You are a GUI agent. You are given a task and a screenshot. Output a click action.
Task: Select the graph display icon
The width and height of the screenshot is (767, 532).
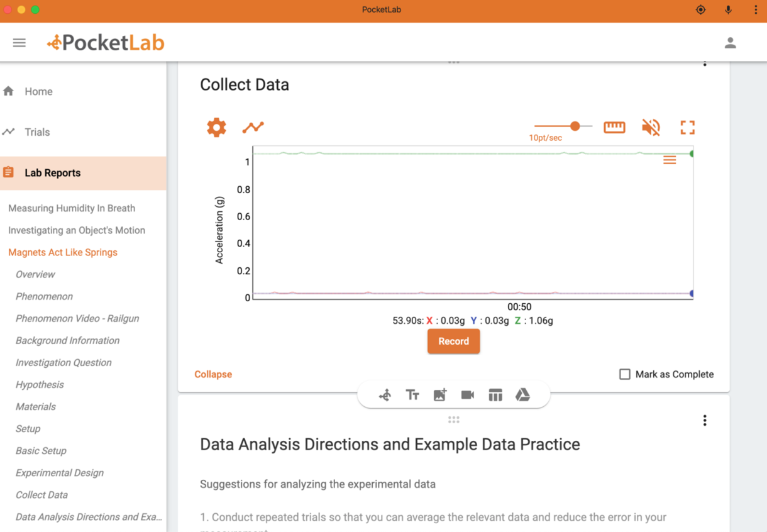[252, 126]
